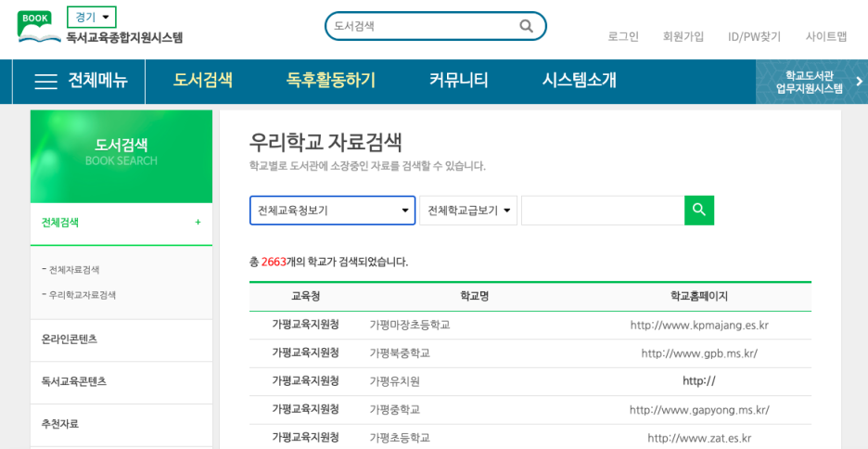Screen dimensions: 868x449
Task: Click the 우리학교 자료검색 page heading
Action: (x=325, y=142)
